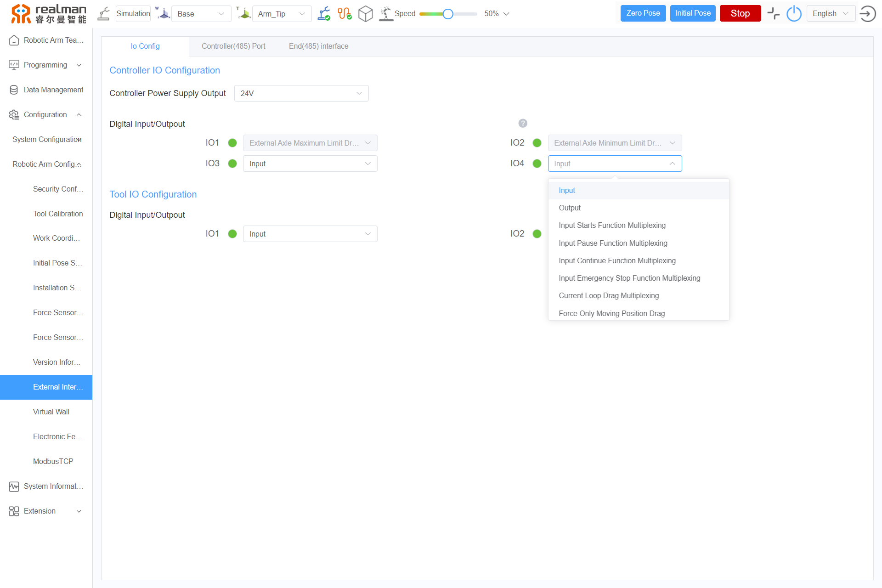Screen dimensions: 882x588
Task: Click the power/shutdown icon
Action: pos(794,13)
